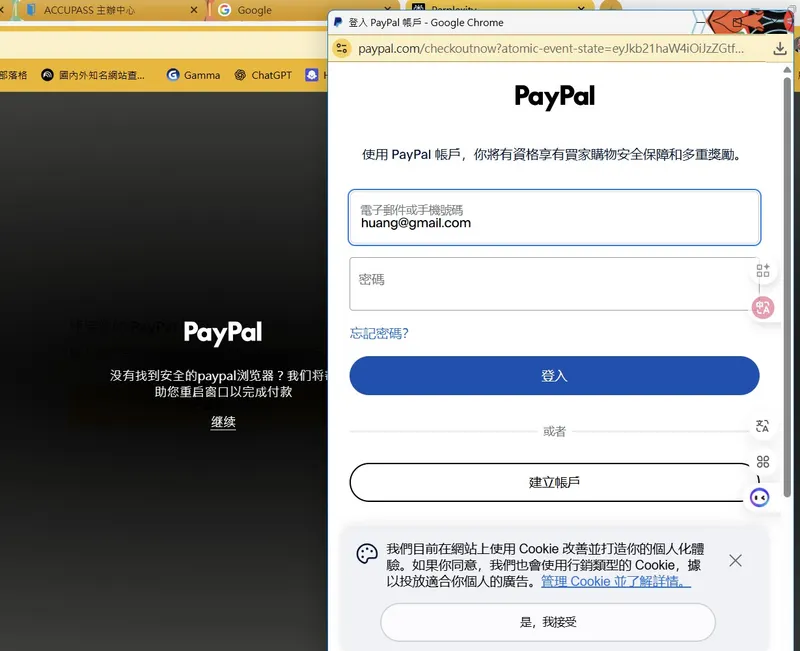Open the Gamma bookmark
The width and height of the screenshot is (800, 651).
pos(193,75)
